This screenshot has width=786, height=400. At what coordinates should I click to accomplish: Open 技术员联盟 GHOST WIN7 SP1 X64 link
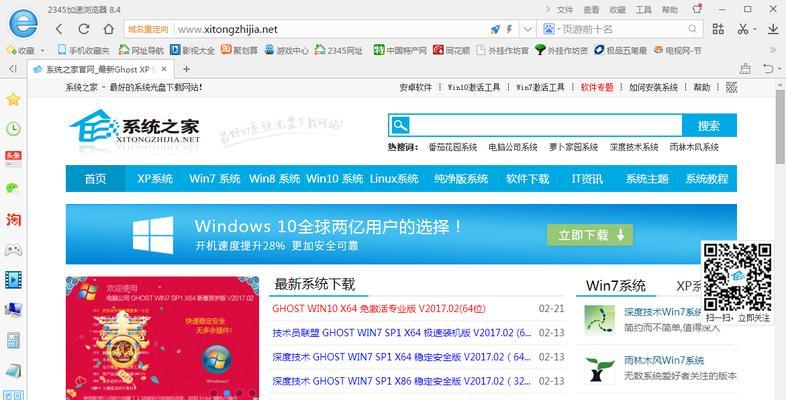(x=402, y=332)
